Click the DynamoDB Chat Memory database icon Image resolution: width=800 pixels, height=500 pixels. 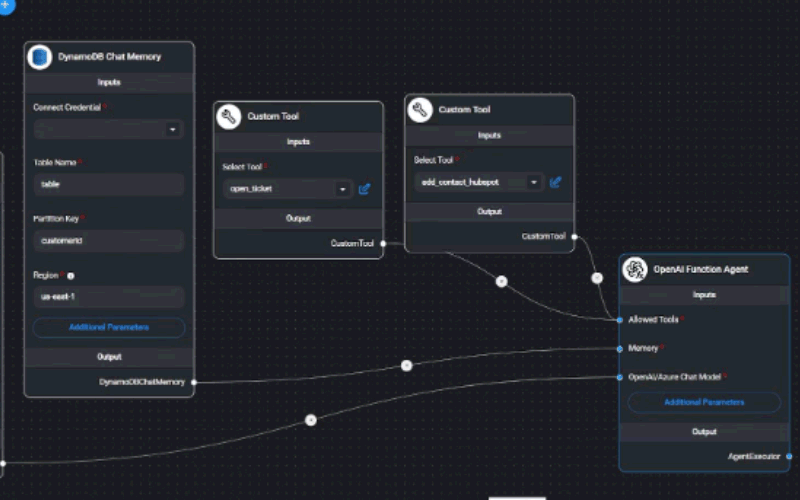(x=39, y=57)
